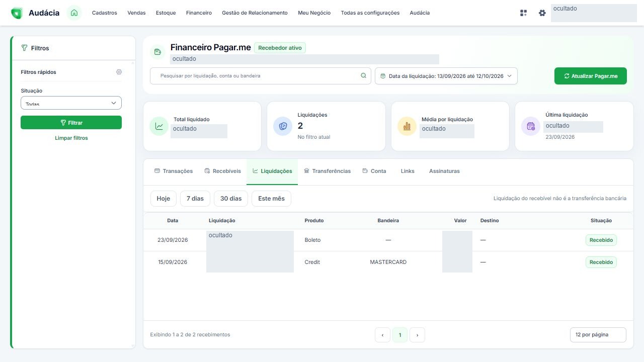
Task: Switch to the Conta tab
Action: pos(375,171)
